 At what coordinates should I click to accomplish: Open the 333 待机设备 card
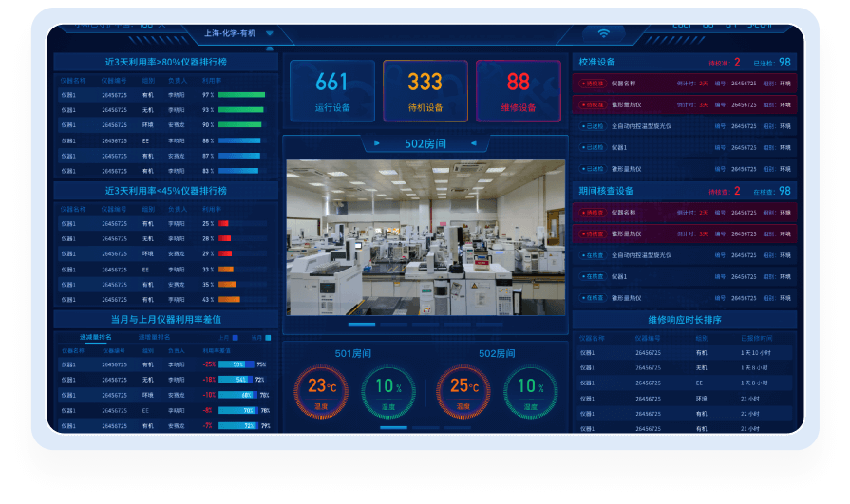tap(425, 91)
